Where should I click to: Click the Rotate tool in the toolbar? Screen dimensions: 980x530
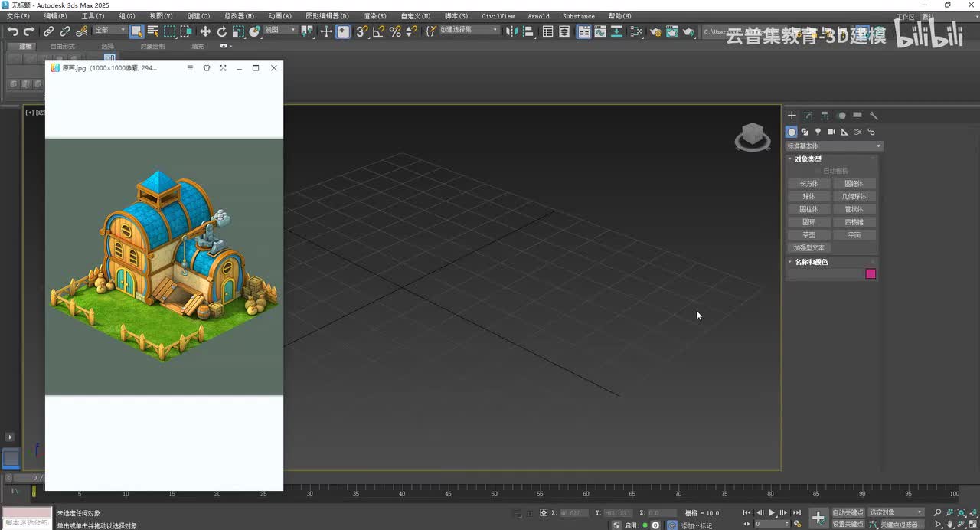(222, 31)
